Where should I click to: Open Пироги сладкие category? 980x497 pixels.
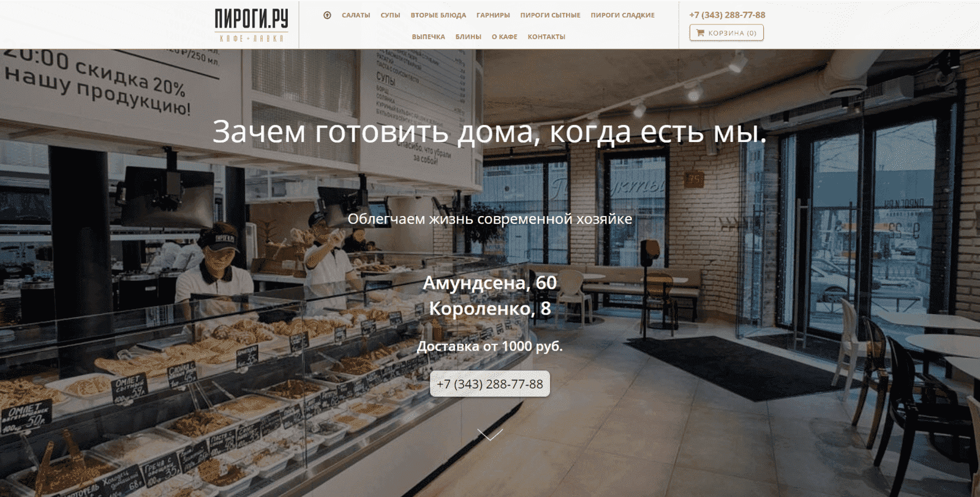point(622,15)
